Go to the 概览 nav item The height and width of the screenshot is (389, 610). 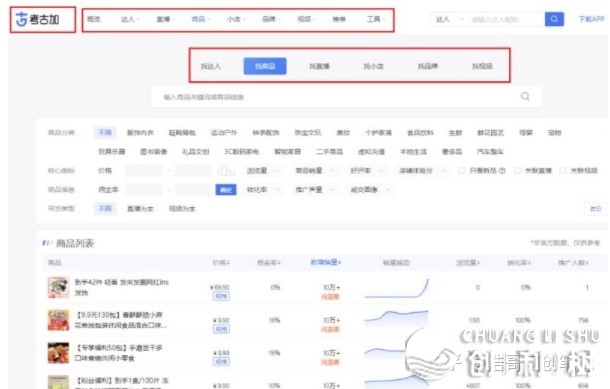coord(94,19)
